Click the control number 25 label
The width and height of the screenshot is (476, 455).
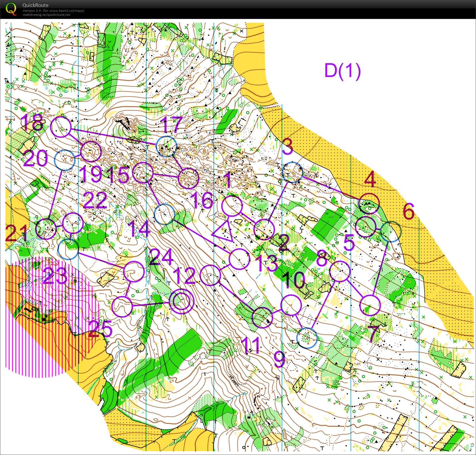point(100,329)
